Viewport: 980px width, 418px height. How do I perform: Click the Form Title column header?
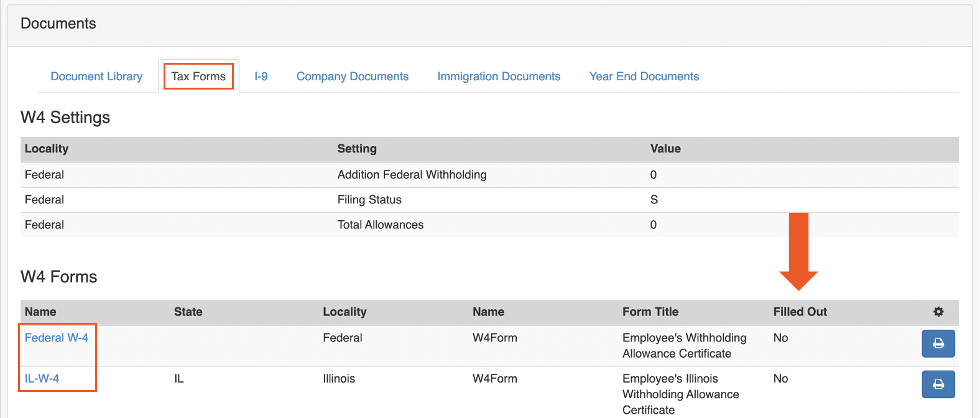click(x=650, y=312)
